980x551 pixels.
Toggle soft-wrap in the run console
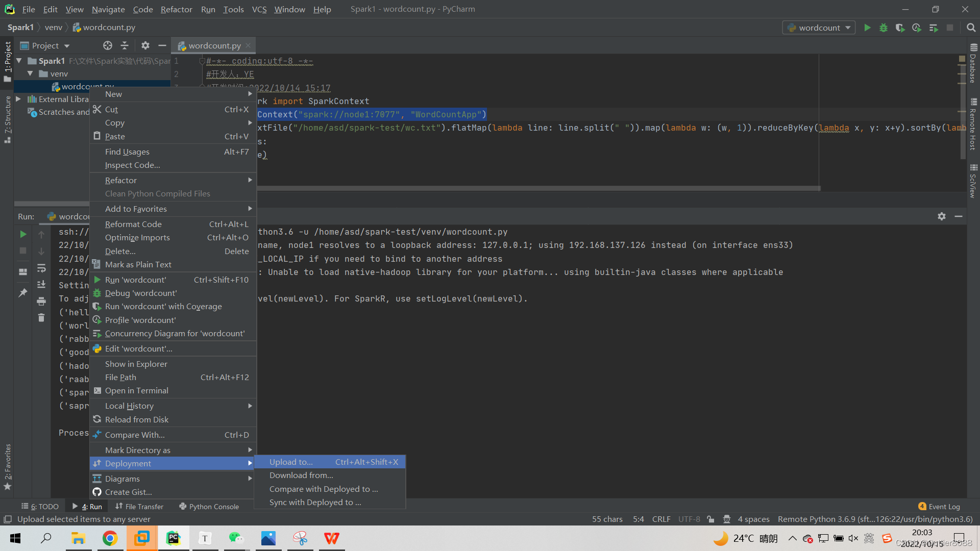(x=41, y=268)
